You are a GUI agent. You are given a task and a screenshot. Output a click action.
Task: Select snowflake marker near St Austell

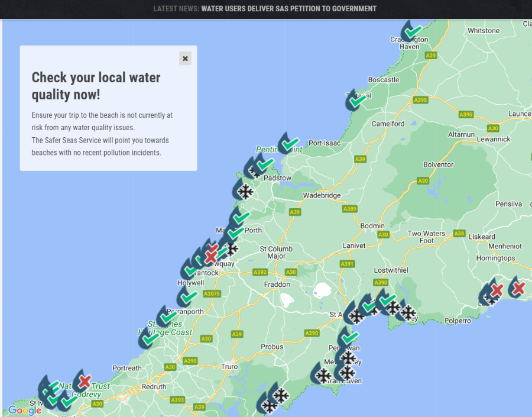tap(354, 313)
